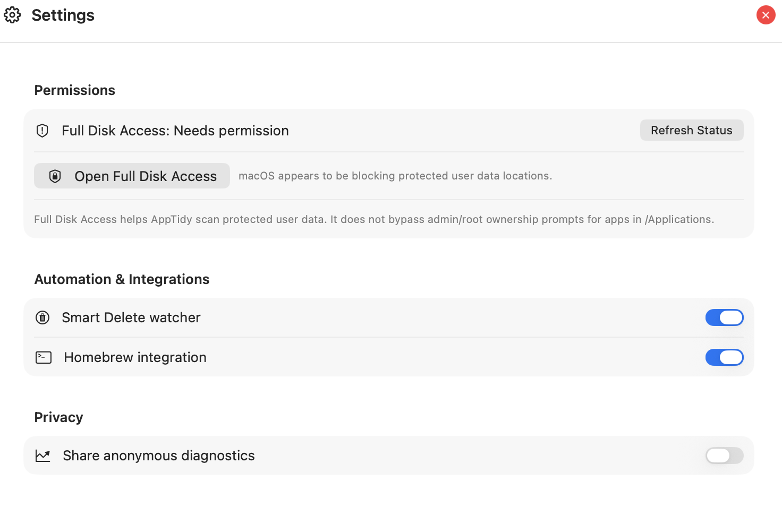Click the Smart Delete watcher trash icon
This screenshot has height=532, width=782.
42,318
